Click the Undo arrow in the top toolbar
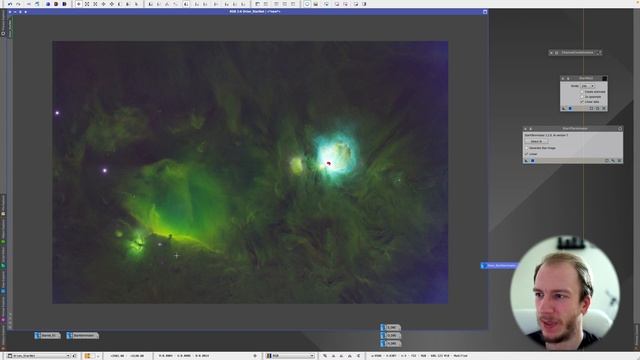The height and width of the screenshot is (360, 640). pos(10,4)
